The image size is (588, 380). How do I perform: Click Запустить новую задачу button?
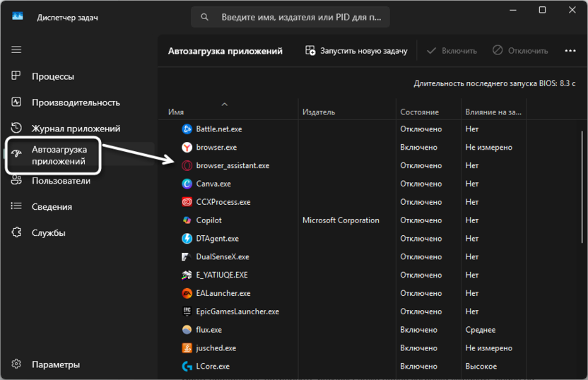click(x=356, y=51)
